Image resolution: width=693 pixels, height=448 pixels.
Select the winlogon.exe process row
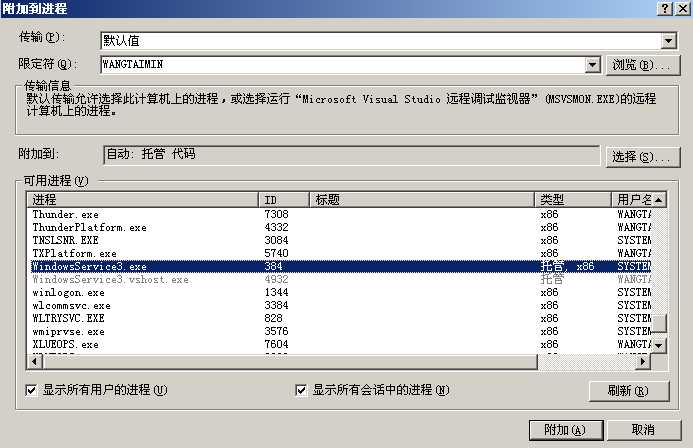coord(341,292)
